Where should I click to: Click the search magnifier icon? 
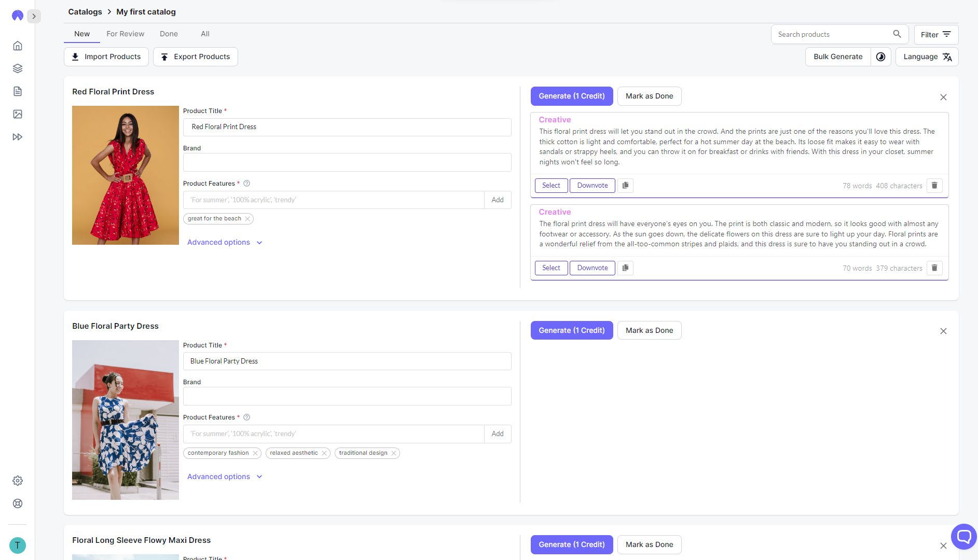point(897,34)
